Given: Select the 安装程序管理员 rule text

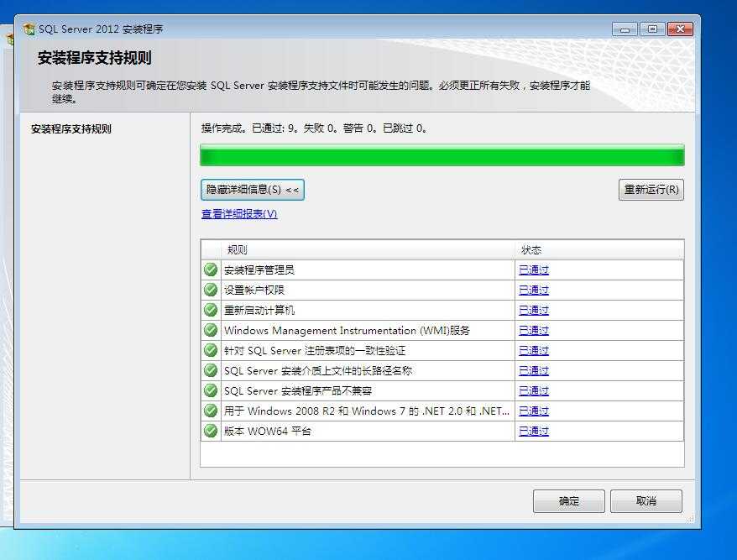Looking at the screenshot, I should coord(259,270).
